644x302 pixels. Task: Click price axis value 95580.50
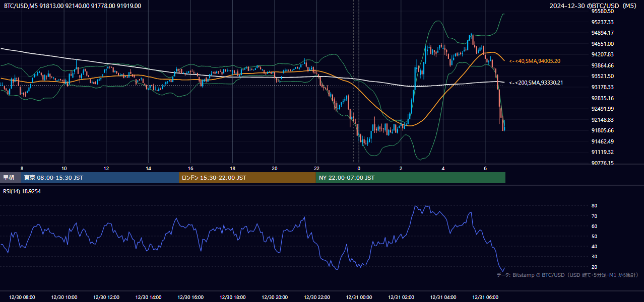(x=603, y=11)
